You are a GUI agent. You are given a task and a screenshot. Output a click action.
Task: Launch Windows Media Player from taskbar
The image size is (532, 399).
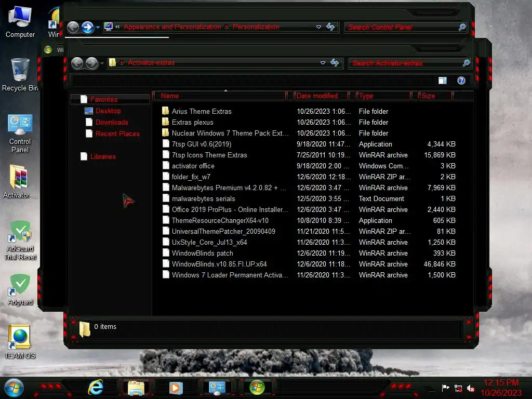click(176, 388)
